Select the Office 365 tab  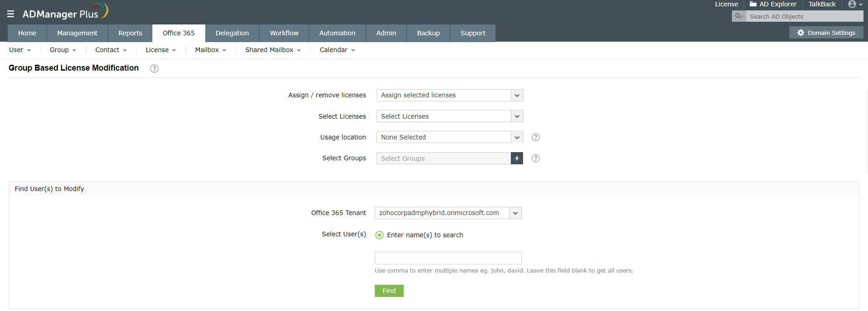pos(179,33)
